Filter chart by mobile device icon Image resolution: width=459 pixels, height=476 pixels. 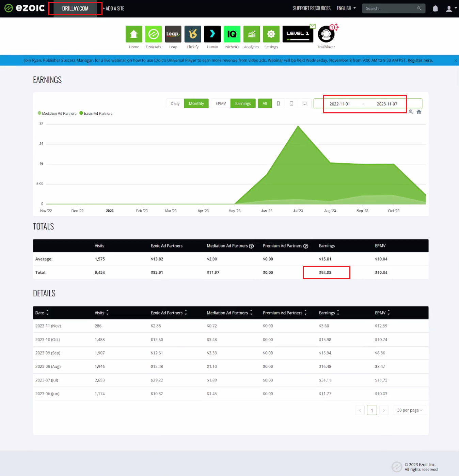tap(278, 104)
